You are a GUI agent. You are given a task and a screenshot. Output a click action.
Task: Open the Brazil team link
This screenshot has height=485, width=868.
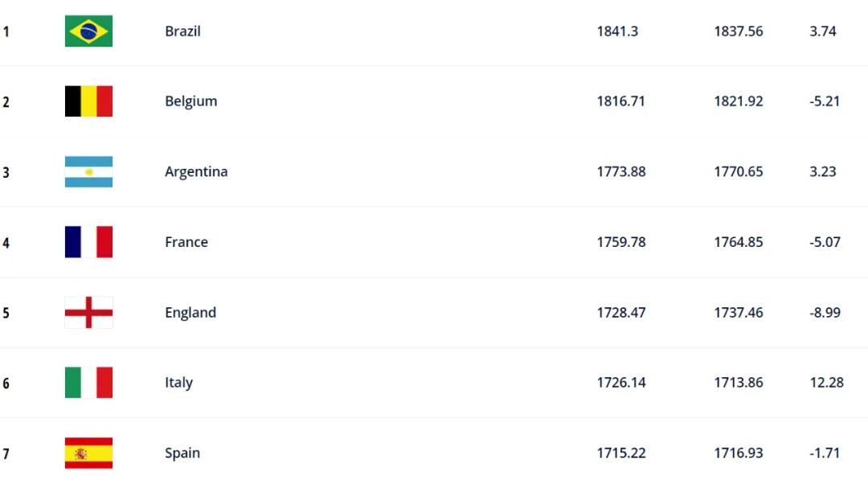182,31
